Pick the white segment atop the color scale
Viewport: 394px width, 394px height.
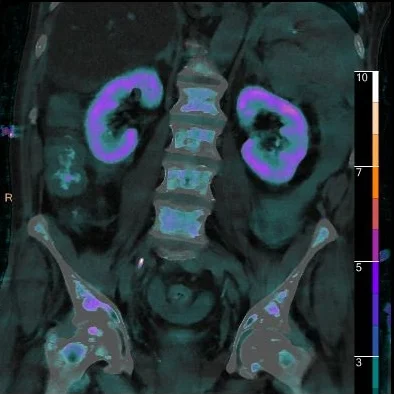(x=375, y=87)
